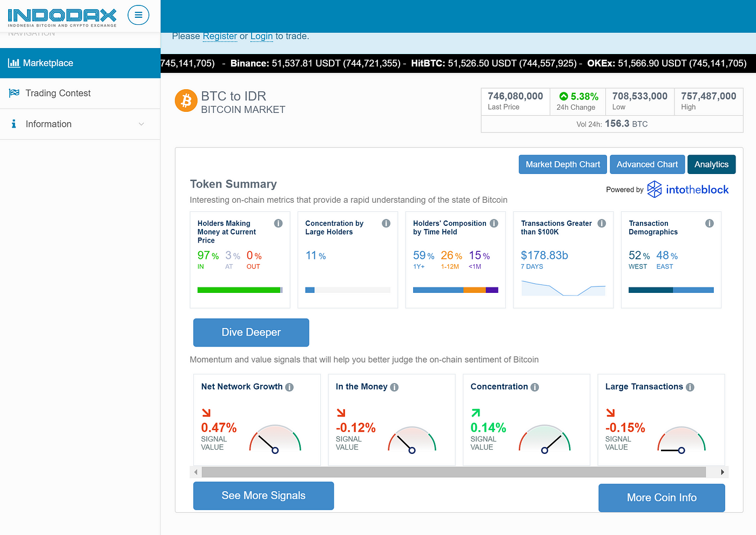Click info icon for Transaction Demographics
The width and height of the screenshot is (756, 535).
(710, 223)
